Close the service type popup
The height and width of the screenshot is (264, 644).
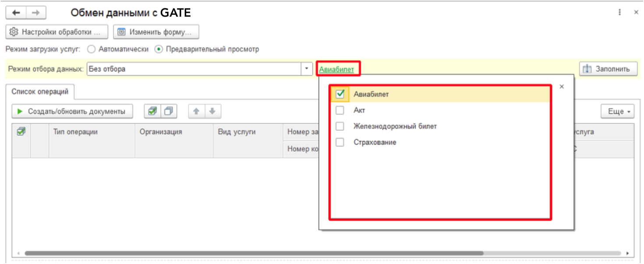(562, 87)
